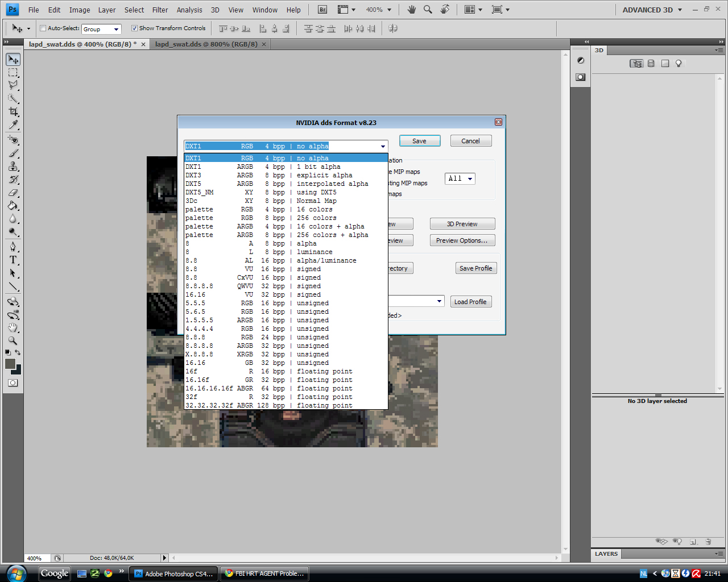The width and height of the screenshot is (728, 582).
Task: Click the 3D Preview button
Action: coord(462,224)
